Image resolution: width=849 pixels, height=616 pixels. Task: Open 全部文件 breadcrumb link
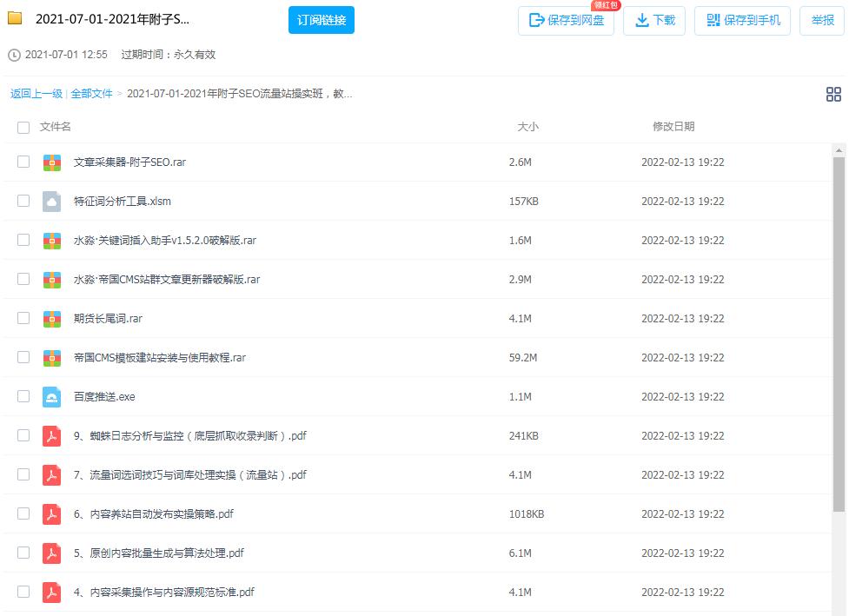click(x=91, y=94)
